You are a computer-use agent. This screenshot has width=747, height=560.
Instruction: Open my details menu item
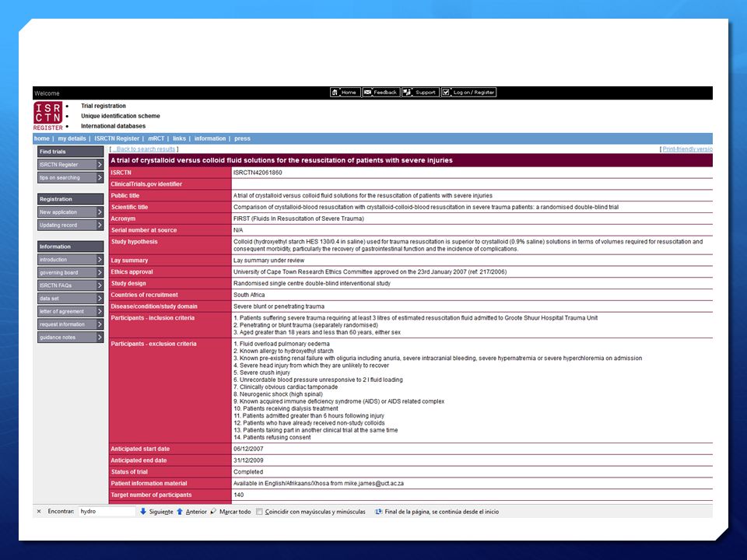[x=72, y=138]
